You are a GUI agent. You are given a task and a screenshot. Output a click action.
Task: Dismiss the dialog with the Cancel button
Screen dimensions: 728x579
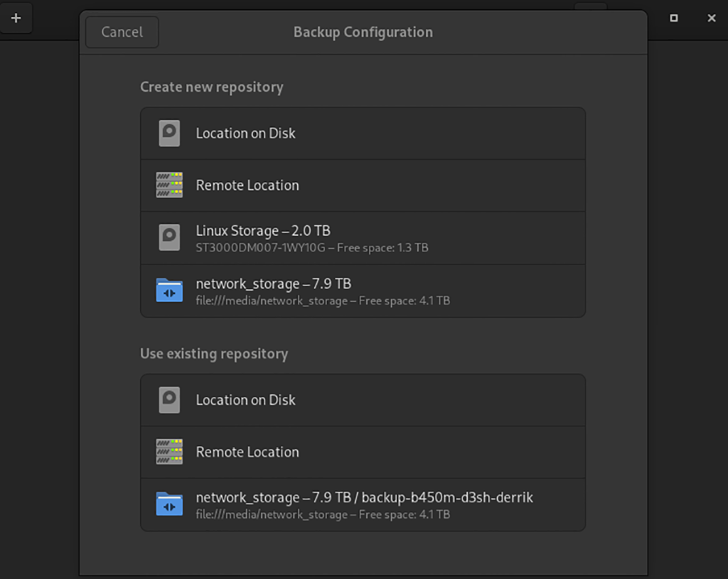121,32
